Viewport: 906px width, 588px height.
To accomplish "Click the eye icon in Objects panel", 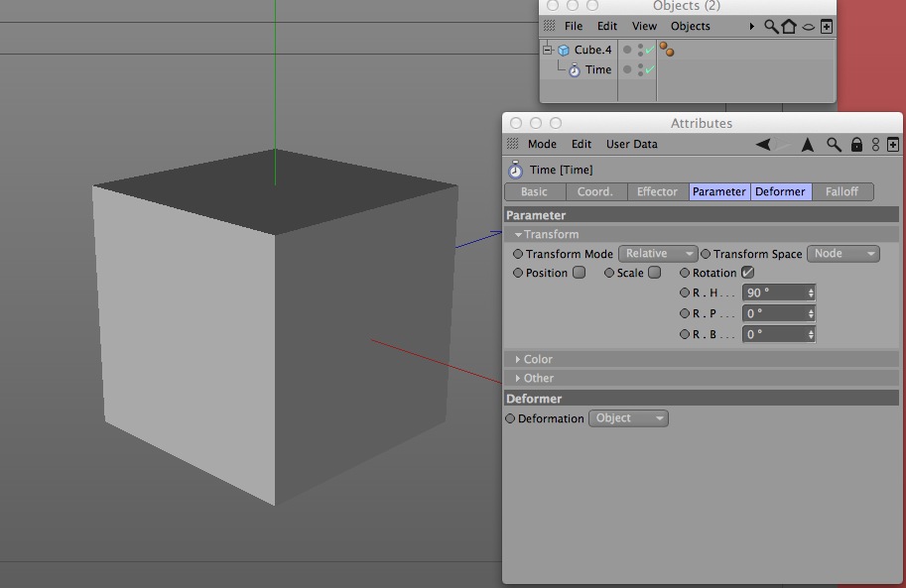I will [x=809, y=27].
